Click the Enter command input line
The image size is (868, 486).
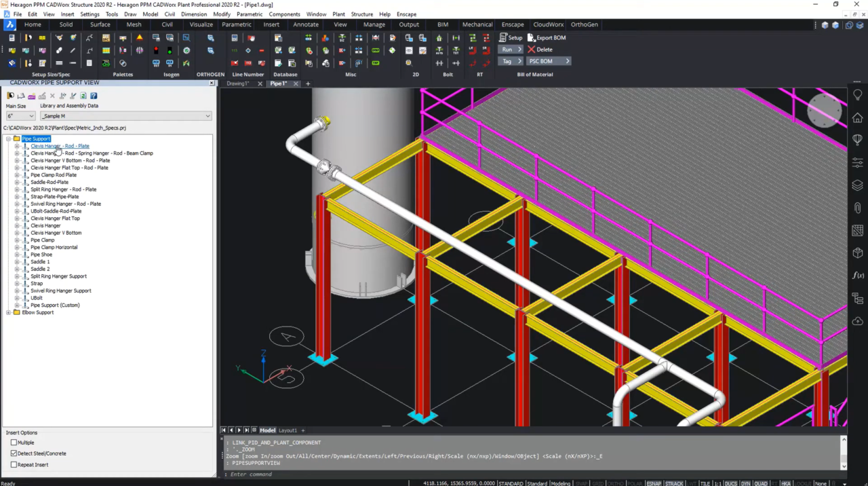pos(532,474)
